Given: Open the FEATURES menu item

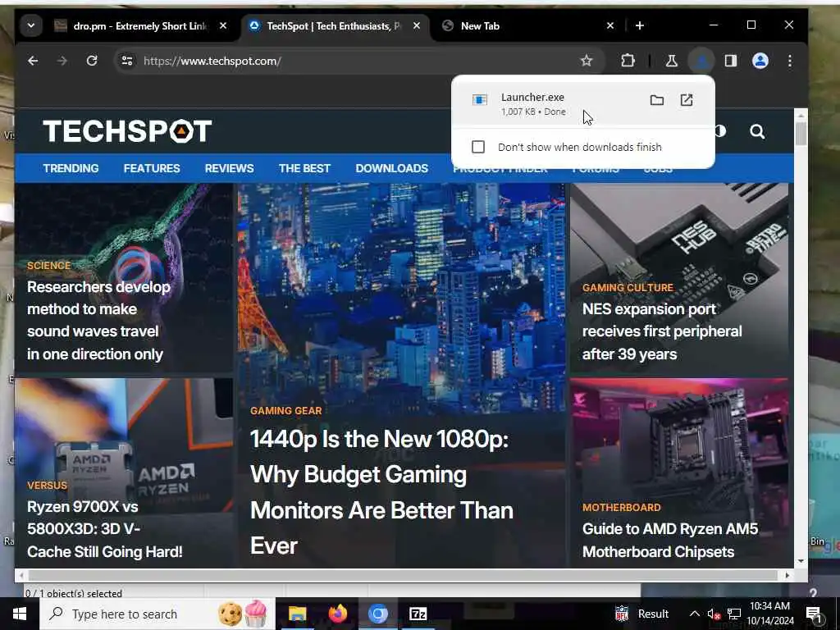Looking at the screenshot, I should [152, 168].
